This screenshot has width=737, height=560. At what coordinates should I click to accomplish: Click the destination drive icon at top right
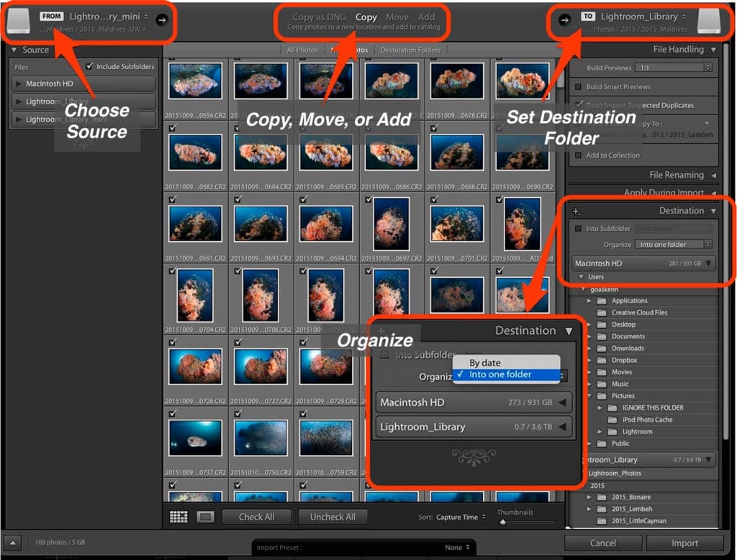pyautogui.click(x=709, y=21)
